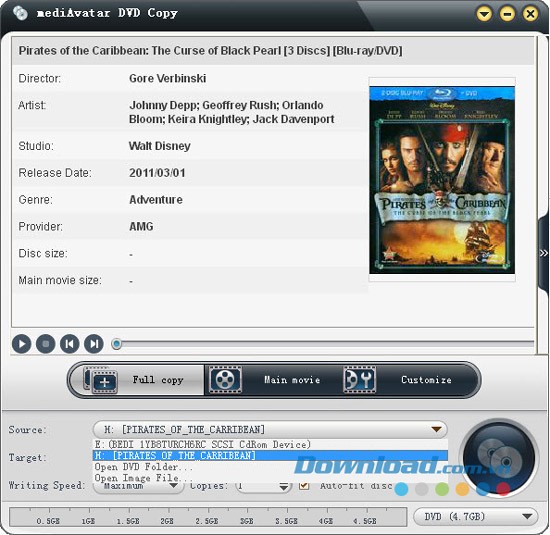Open Writing Speed Maximum dropdown
550x535 pixels.
[x=138, y=486]
